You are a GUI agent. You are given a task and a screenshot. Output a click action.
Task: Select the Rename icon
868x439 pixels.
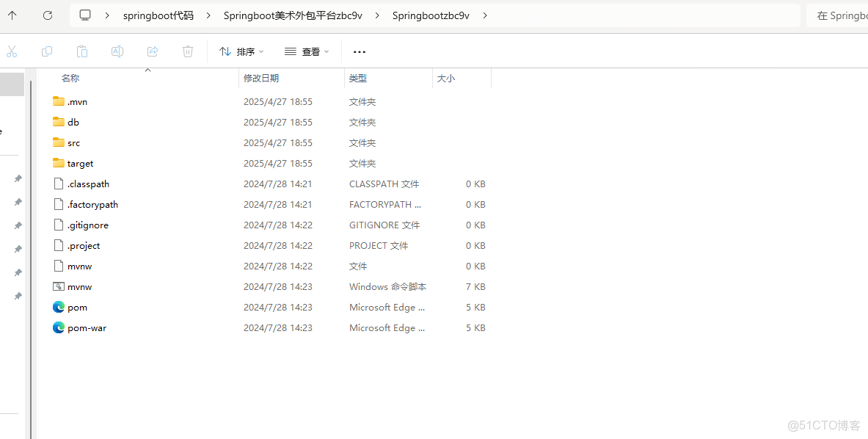117,51
